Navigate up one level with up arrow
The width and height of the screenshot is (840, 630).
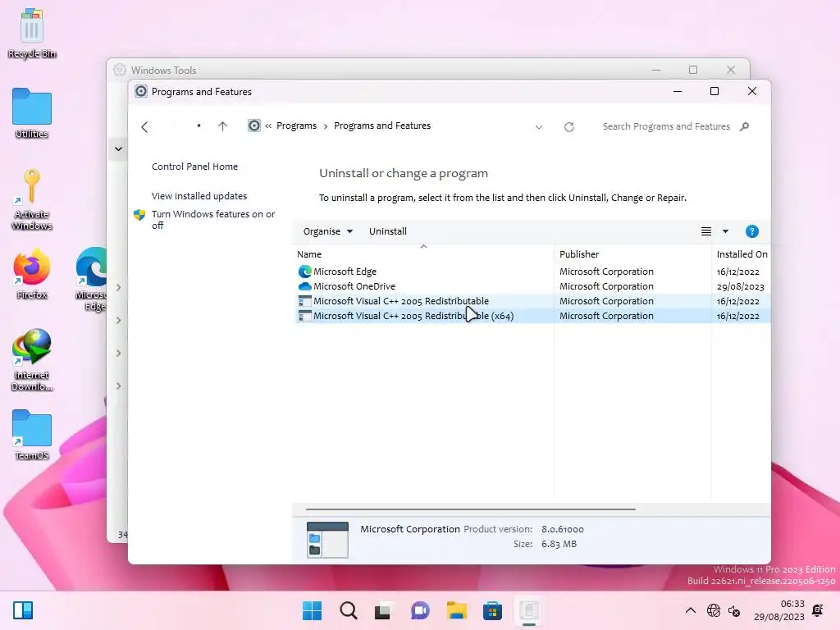click(x=222, y=126)
